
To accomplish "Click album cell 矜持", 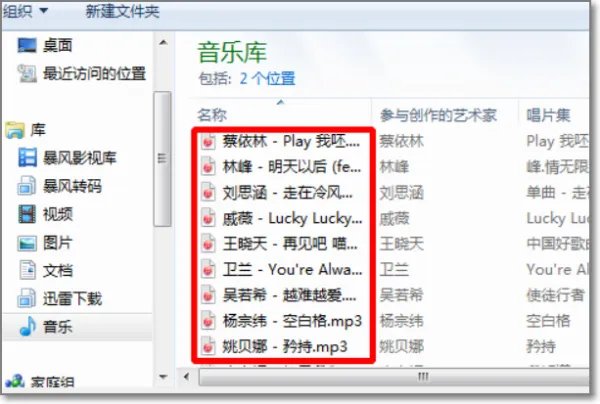I will (541, 347).
